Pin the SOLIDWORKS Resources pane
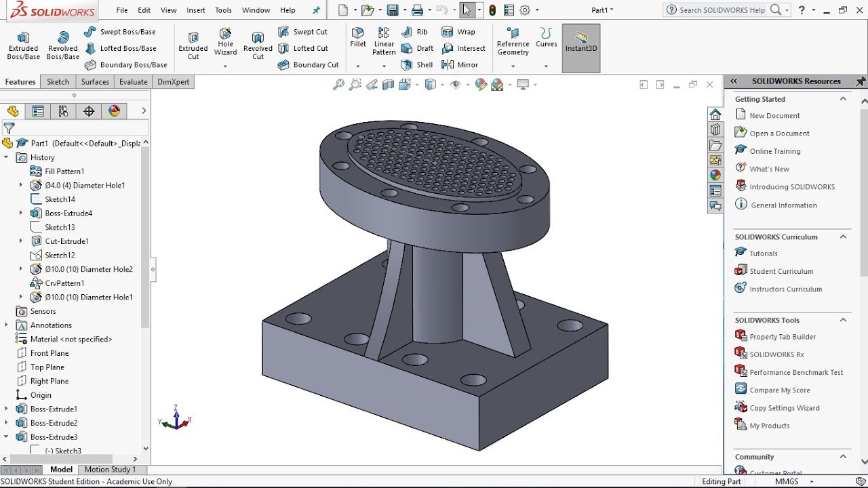 point(861,81)
